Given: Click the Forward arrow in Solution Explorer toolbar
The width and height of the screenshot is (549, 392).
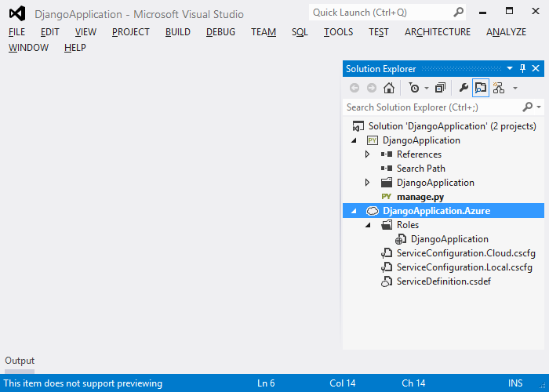Looking at the screenshot, I should pyautogui.click(x=372, y=88).
